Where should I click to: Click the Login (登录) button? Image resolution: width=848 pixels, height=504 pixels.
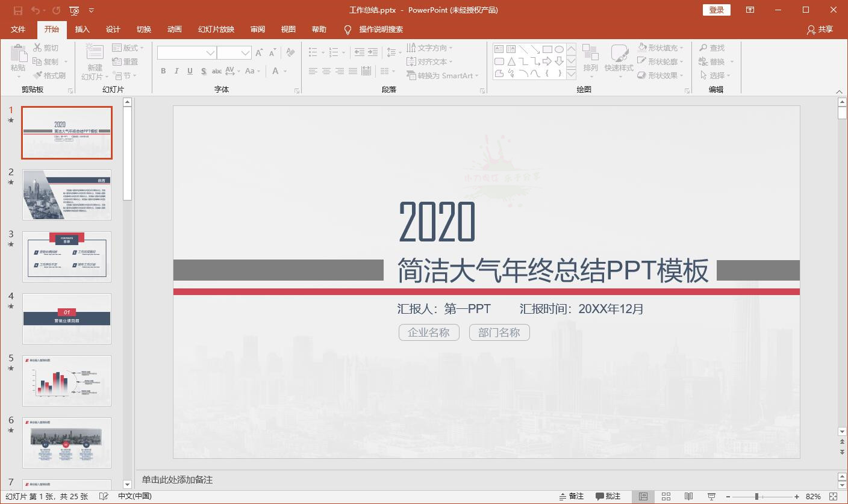[x=716, y=10]
